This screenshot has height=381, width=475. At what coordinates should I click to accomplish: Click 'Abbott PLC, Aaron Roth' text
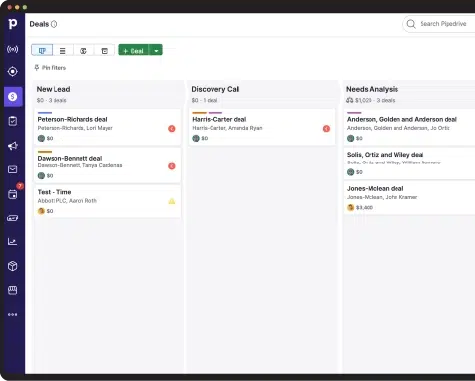(x=67, y=201)
